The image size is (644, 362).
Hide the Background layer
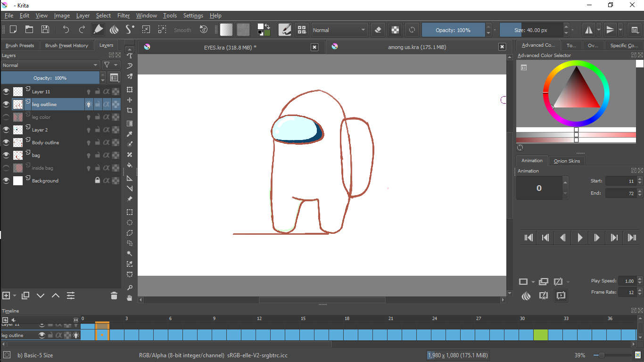click(6, 181)
